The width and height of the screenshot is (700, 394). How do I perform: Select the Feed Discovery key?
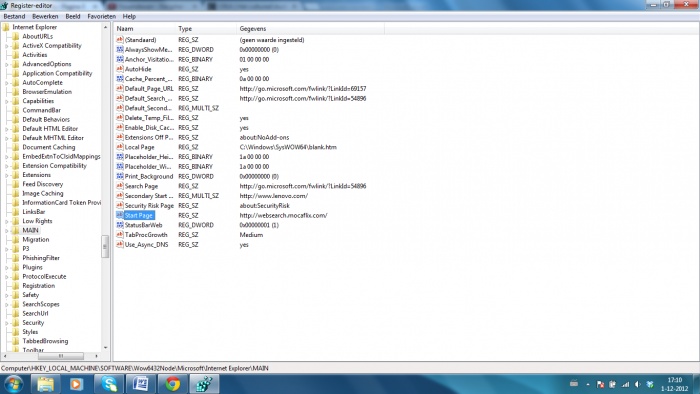(42, 184)
